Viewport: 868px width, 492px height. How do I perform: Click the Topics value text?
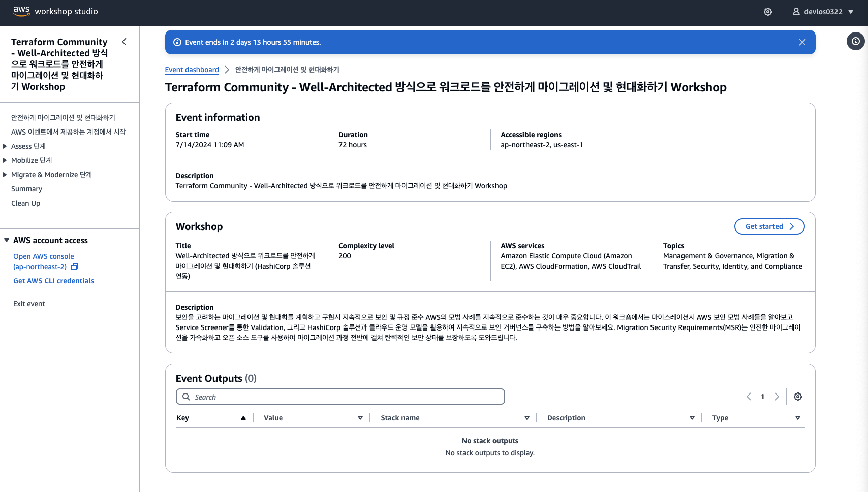click(732, 261)
